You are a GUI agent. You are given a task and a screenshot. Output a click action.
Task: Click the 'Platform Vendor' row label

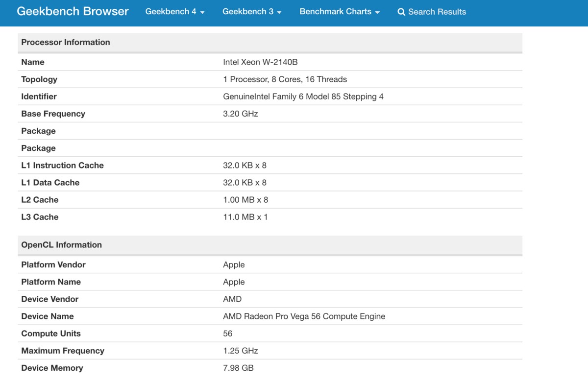pos(53,265)
